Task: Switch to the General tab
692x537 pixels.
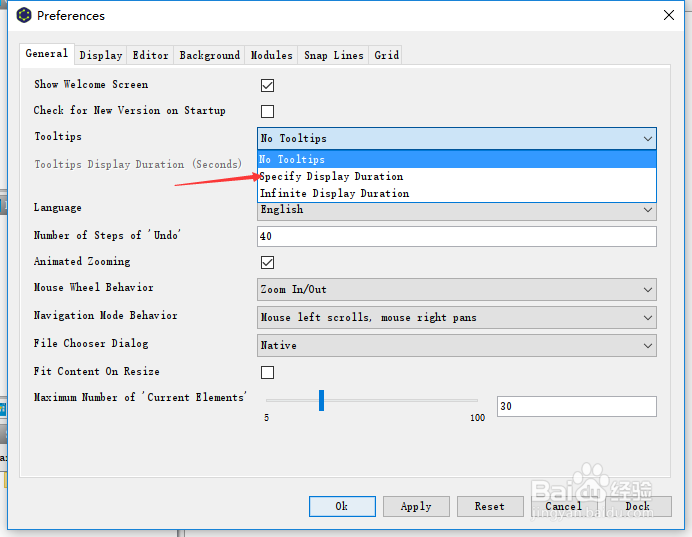Action: (x=47, y=54)
